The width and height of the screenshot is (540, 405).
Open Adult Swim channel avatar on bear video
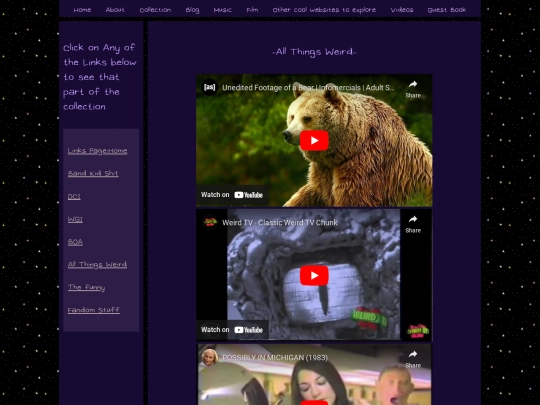(x=209, y=87)
